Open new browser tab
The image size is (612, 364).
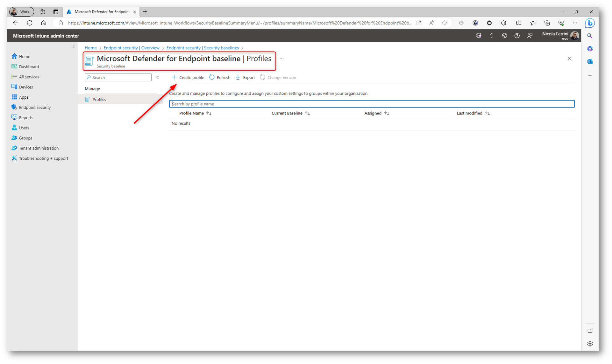(145, 12)
